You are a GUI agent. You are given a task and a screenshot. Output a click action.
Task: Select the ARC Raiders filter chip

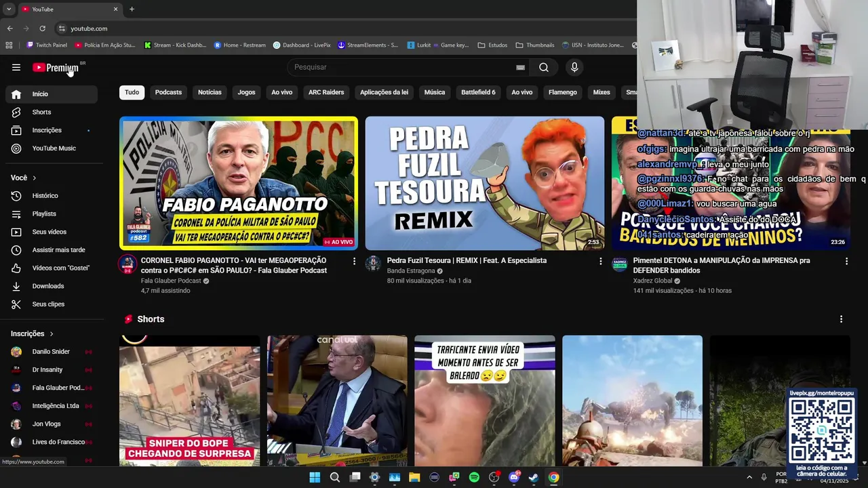[326, 92]
